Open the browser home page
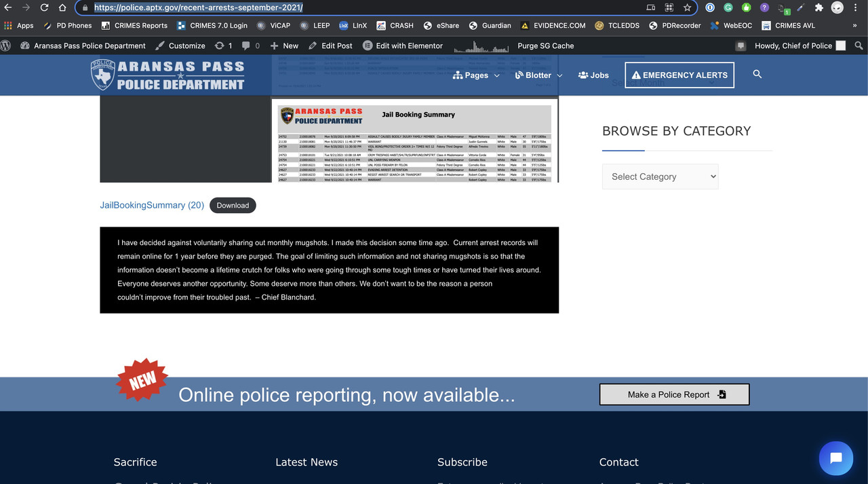This screenshot has height=484, width=868. click(x=62, y=7)
